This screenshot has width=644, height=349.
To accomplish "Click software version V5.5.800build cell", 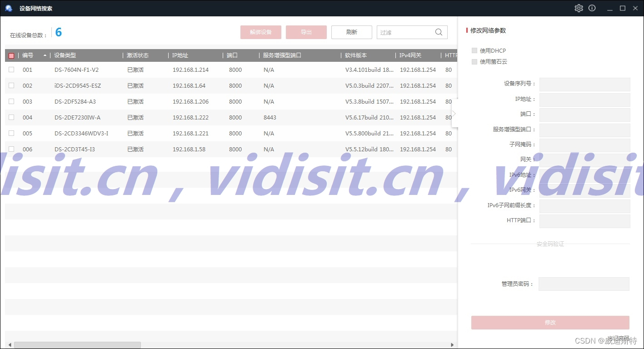I will [x=369, y=134].
